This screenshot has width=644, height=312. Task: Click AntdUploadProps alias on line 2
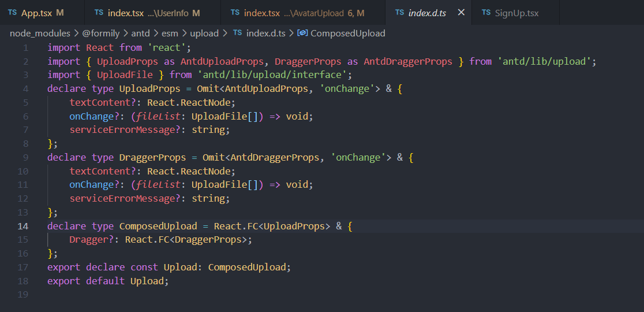[x=222, y=62]
